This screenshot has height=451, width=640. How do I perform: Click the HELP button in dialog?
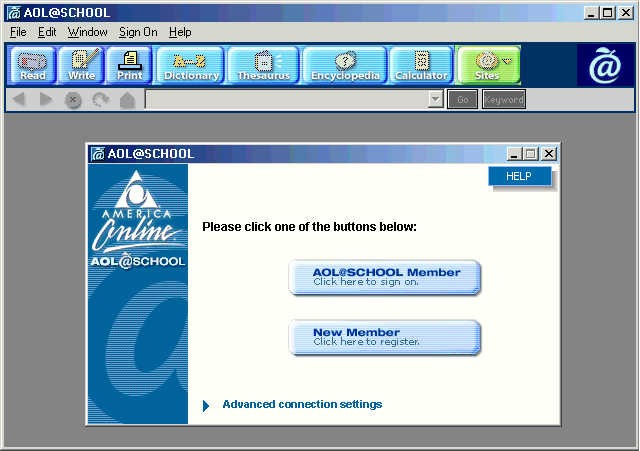(x=519, y=176)
